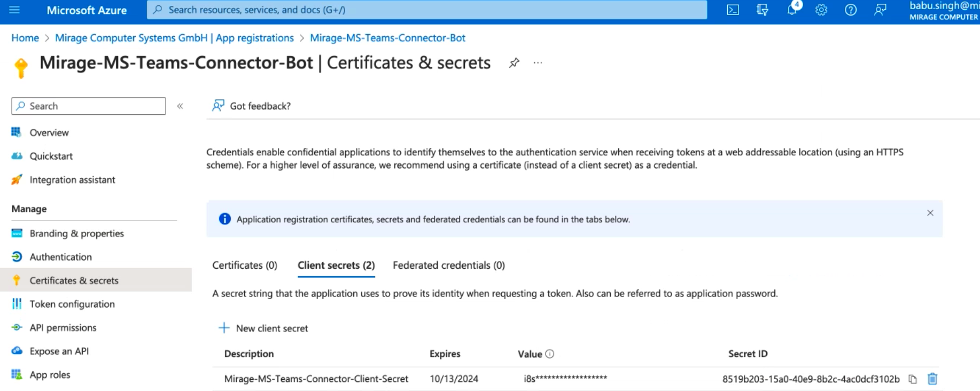Open the Azure portal hamburger menu
Image resolution: width=980 pixels, height=391 pixels.
click(x=14, y=10)
